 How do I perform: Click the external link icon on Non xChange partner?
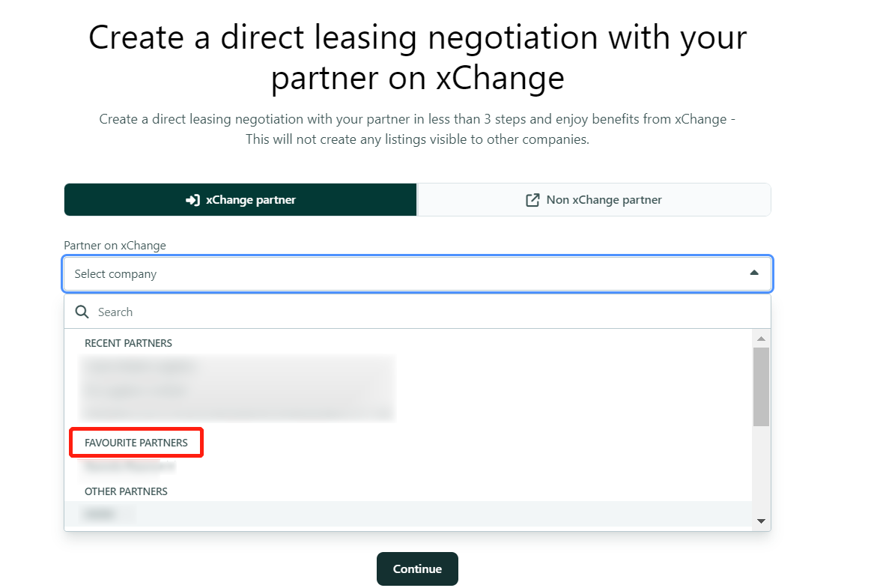(x=532, y=200)
